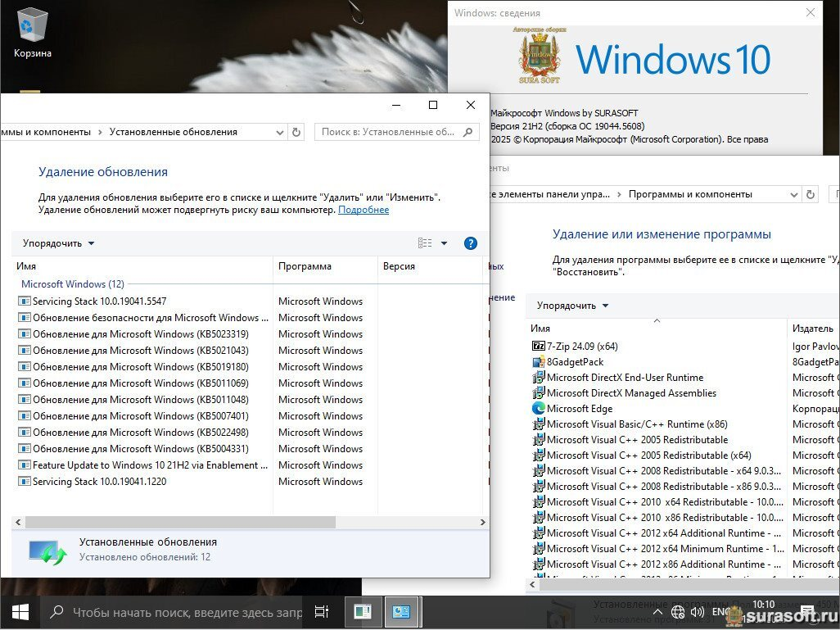Close the Windows: сведения dialog
This screenshot has height=630, width=840.
[811, 13]
